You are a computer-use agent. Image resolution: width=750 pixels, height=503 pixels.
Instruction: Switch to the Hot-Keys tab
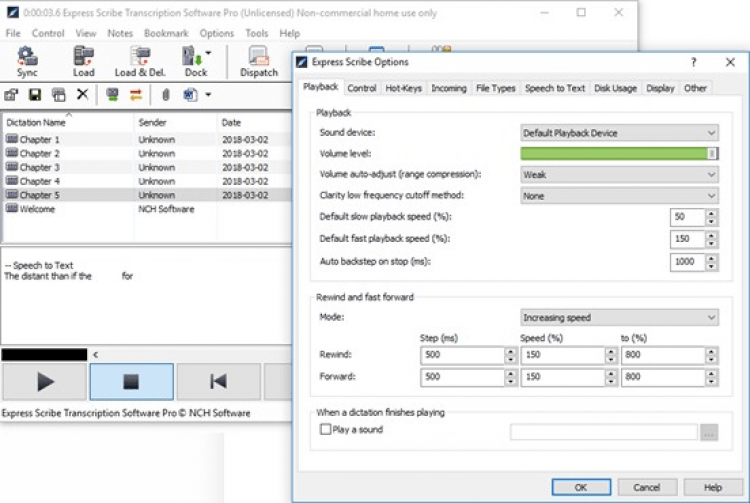coord(403,88)
